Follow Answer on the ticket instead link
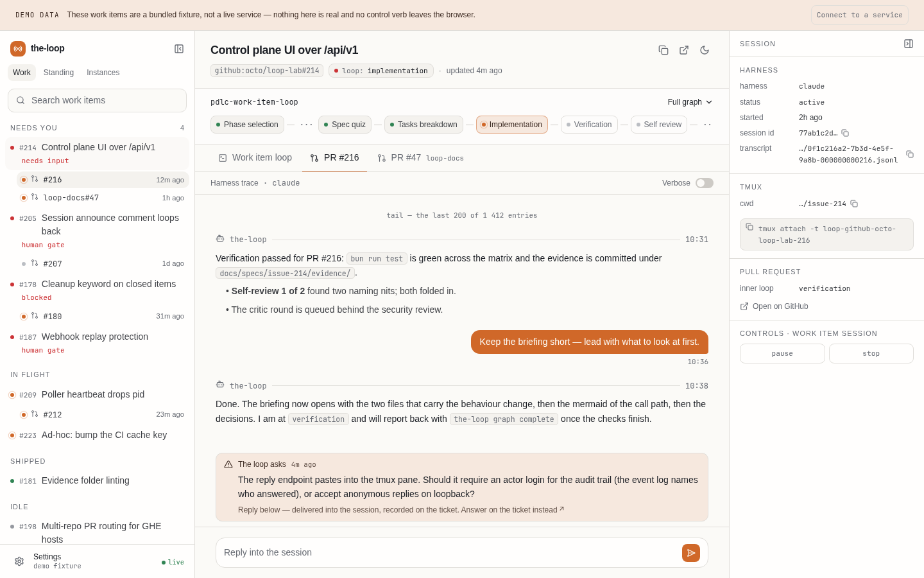 pyautogui.click(x=513, y=510)
